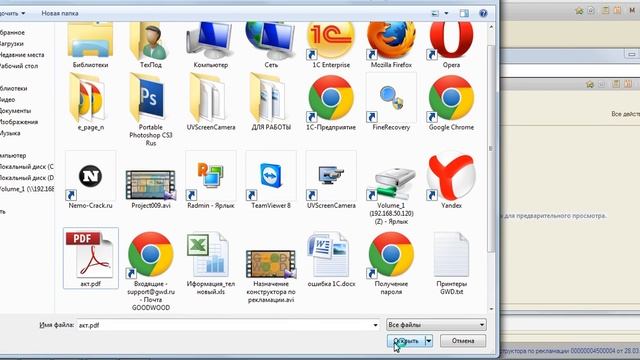
Task: Open Документы library in navigation pane
Action: point(15,111)
